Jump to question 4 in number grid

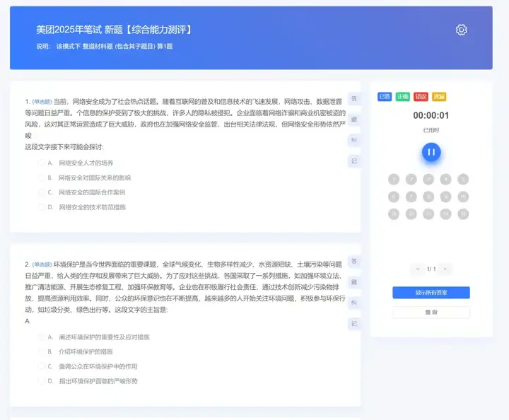point(445,179)
